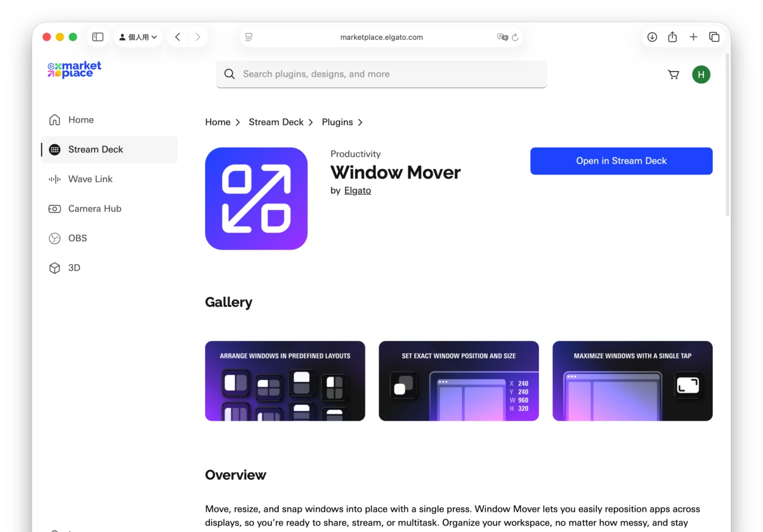Go to Home in sidebar
Image resolution: width=763 pixels, height=532 pixels.
click(80, 120)
